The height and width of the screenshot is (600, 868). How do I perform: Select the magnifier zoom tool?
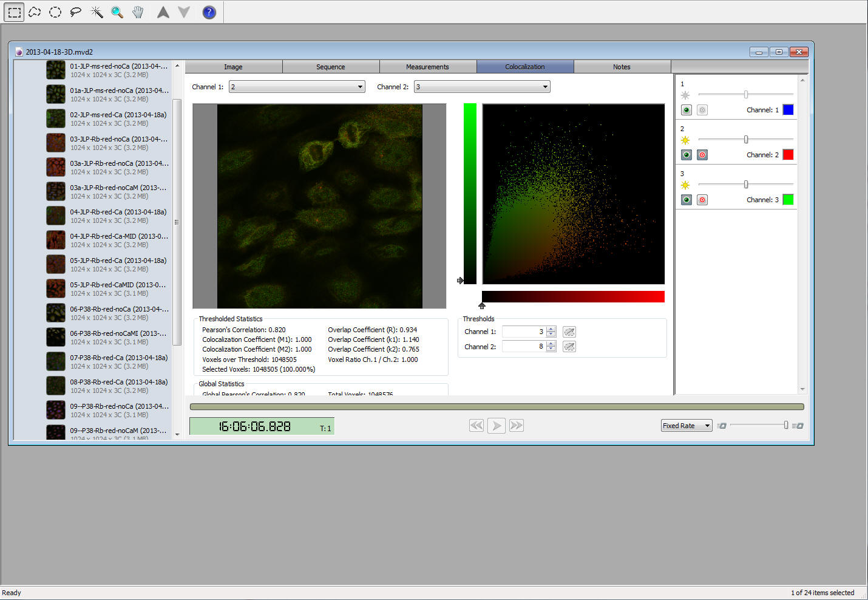point(117,12)
